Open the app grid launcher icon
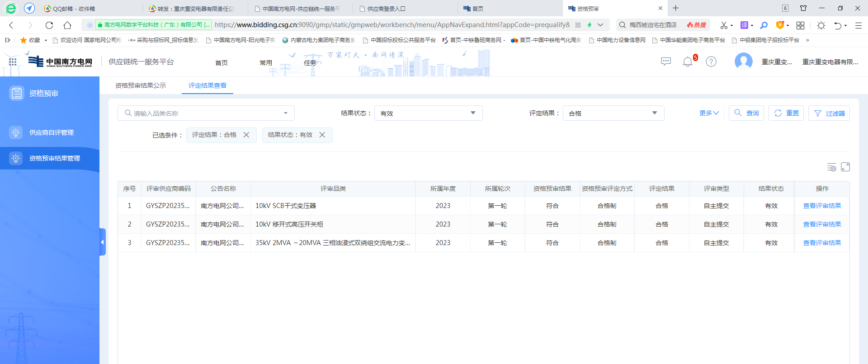868x364 pixels. tap(13, 62)
